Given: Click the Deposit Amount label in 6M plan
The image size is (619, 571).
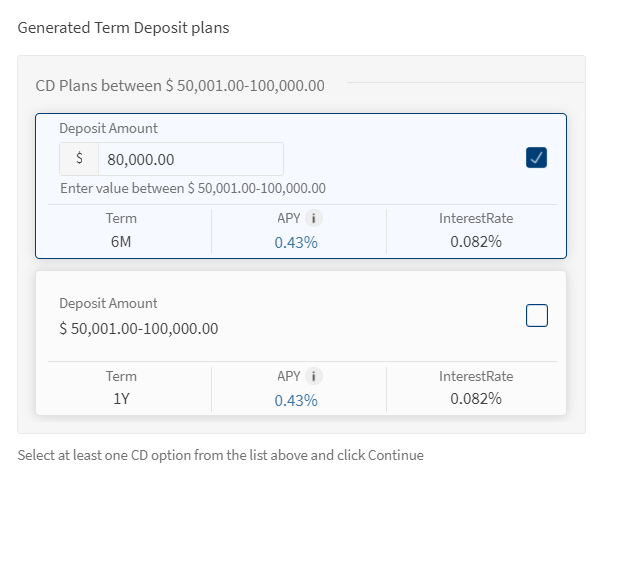Looking at the screenshot, I should (x=108, y=129).
